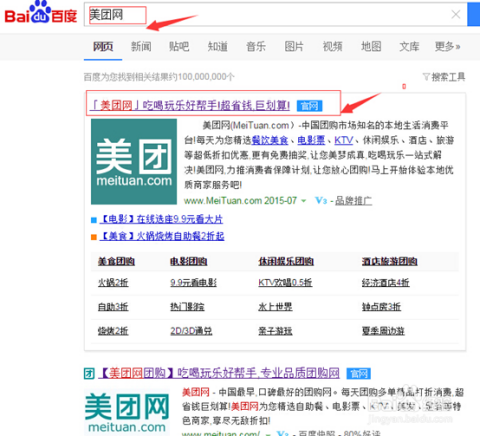Open the 亲子游玩 link
This screenshot has width=480, height=436.
(x=275, y=331)
